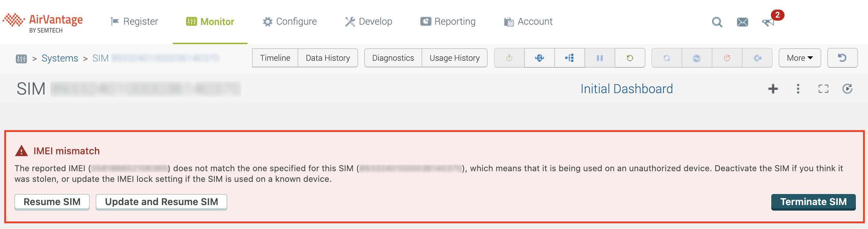This screenshot has width=868, height=229.
Task: Click Update and Resume SIM
Action: click(161, 202)
